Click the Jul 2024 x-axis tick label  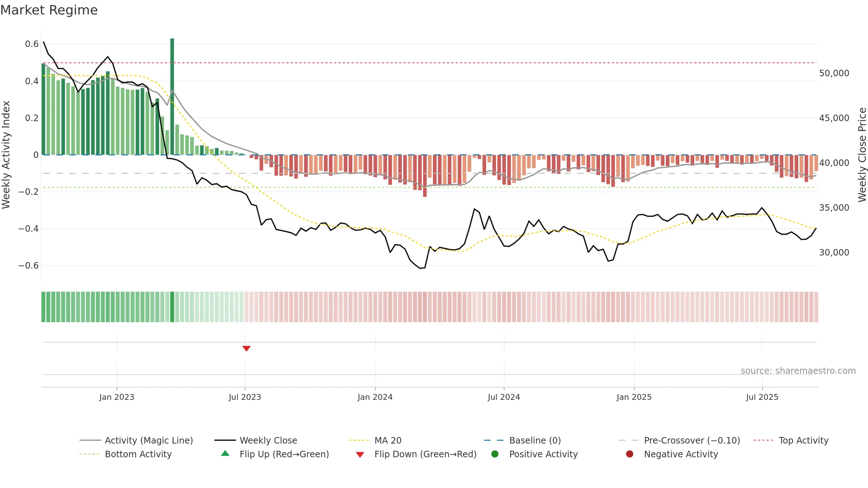pos(504,397)
